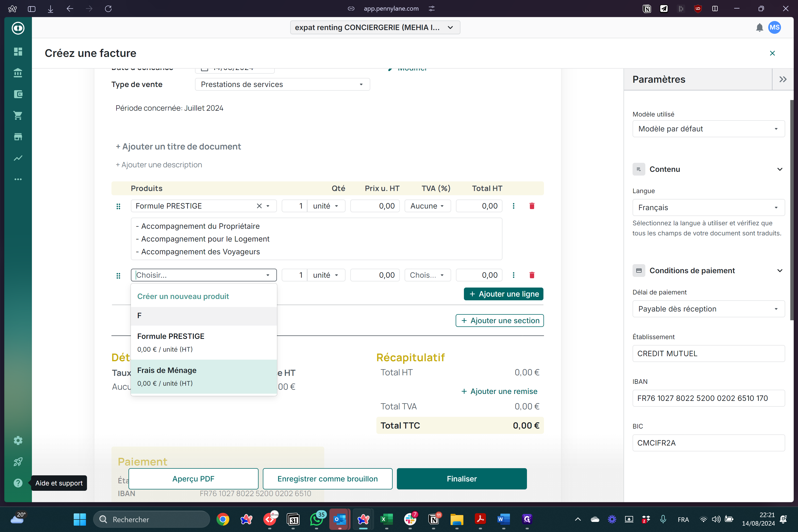Open the bank icon in the sidebar
The image size is (798, 532).
coord(18,73)
